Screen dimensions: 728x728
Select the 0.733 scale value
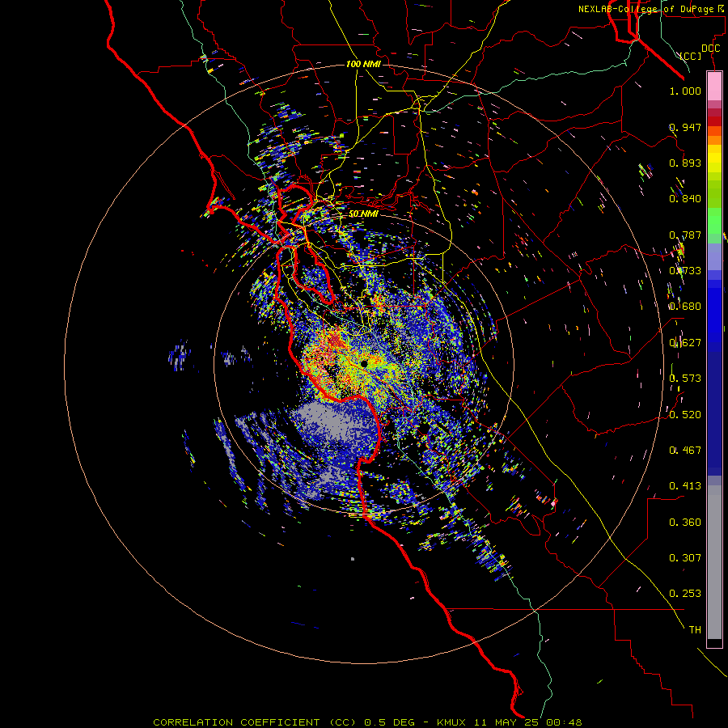[685, 271]
